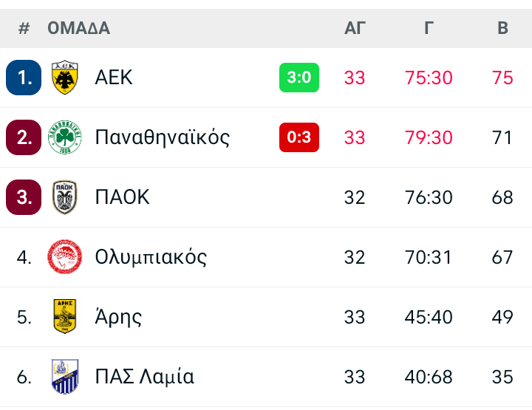The width and height of the screenshot is (532, 410).
Task: Click the maroon rank 3 badge
Action: click(24, 197)
